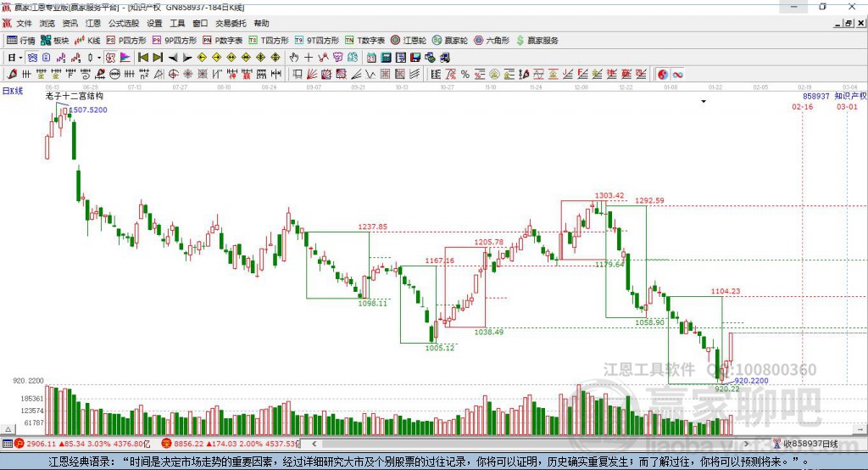868x470 pixels.
Task: Select the red pencil drawing tool
Action: point(12,75)
